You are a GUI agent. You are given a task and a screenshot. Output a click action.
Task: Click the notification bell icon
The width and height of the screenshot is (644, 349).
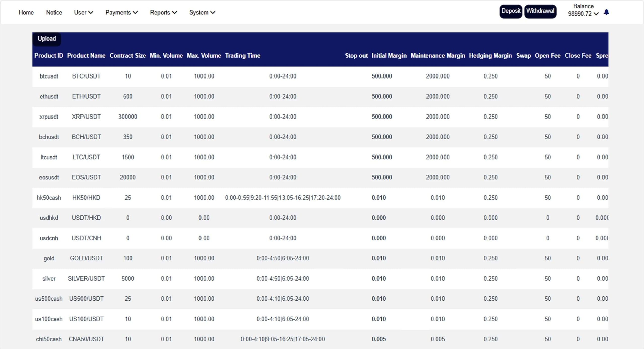click(x=606, y=12)
